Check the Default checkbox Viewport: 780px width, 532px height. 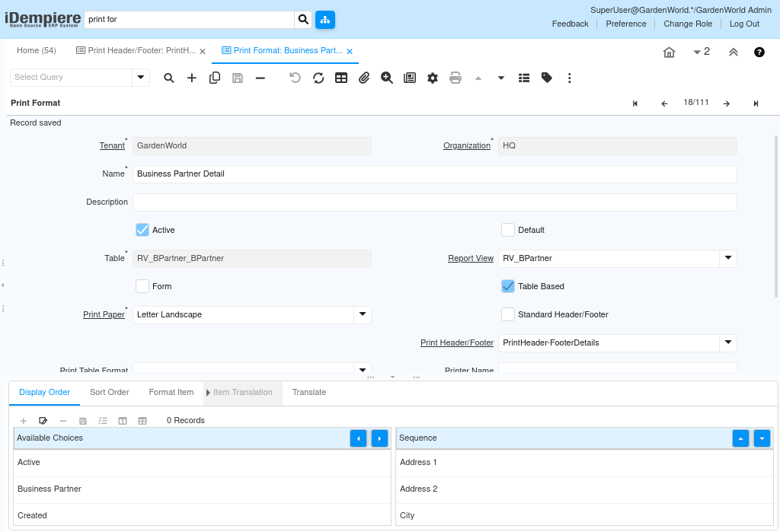(508, 230)
